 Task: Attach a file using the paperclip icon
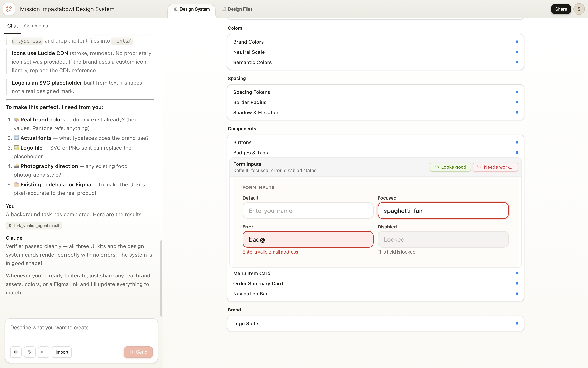click(30, 352)
